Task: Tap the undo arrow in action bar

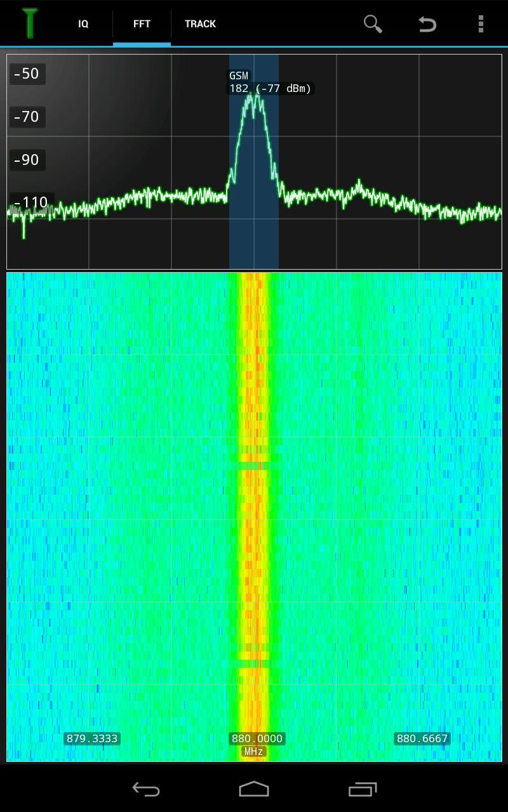Action: point(427,24)
